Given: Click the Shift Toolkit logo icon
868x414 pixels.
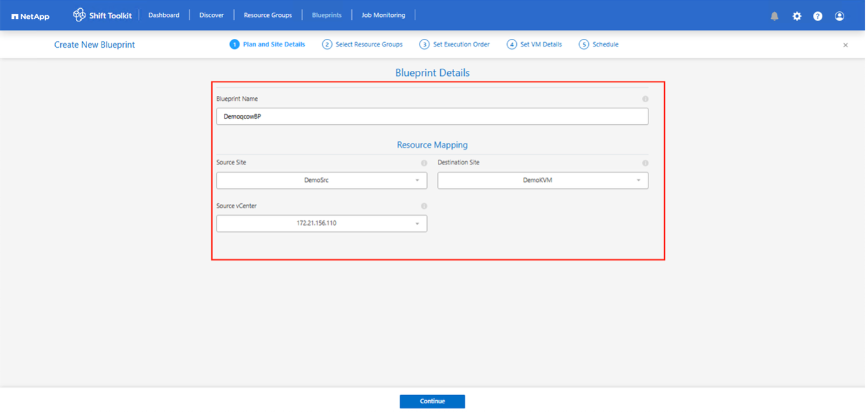Looking at the screenshot, I should click(x=79, y=15).
